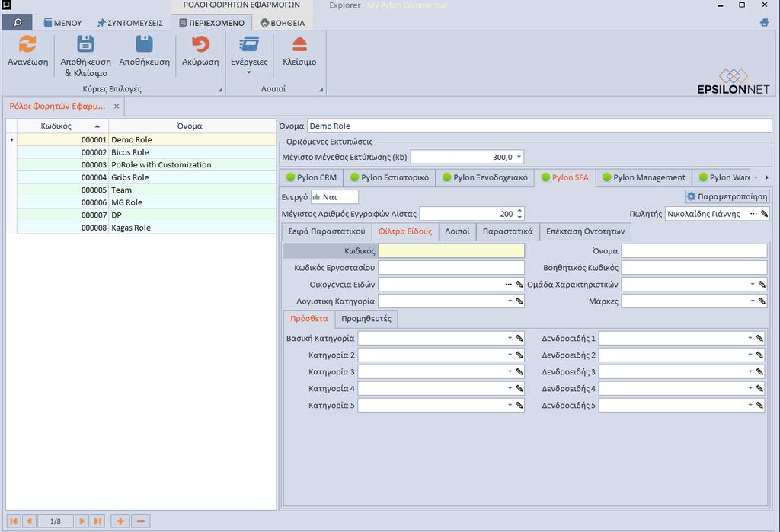This screenshot has height=532, width=780.
Task: Click Δενδροειδής 5 pencil edit icon
Action: point(759,405)
